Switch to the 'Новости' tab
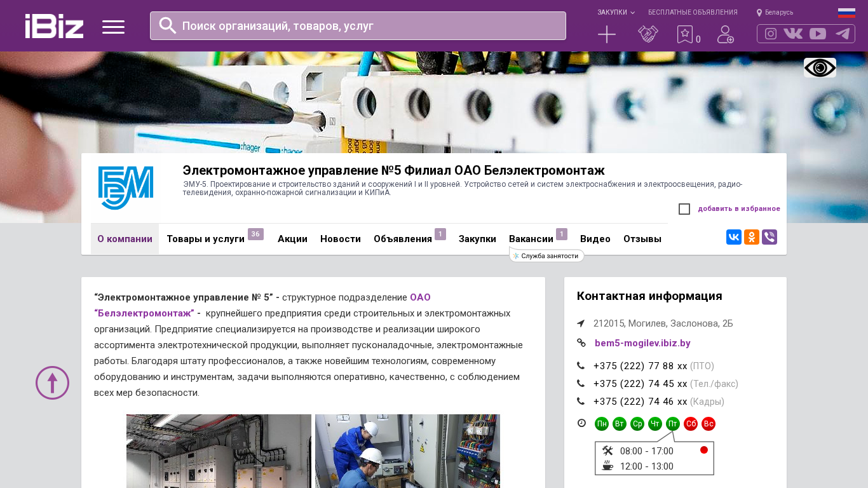This screenshot has height=488, width=868. pos(341,239)
